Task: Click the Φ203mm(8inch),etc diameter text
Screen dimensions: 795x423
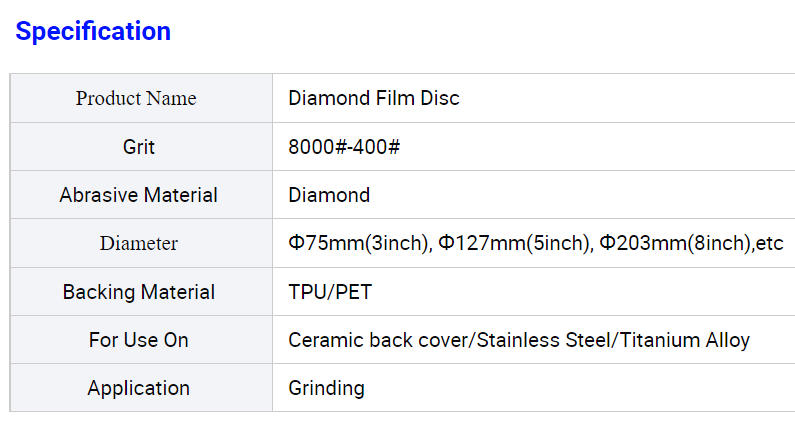Action: [691, 244]
